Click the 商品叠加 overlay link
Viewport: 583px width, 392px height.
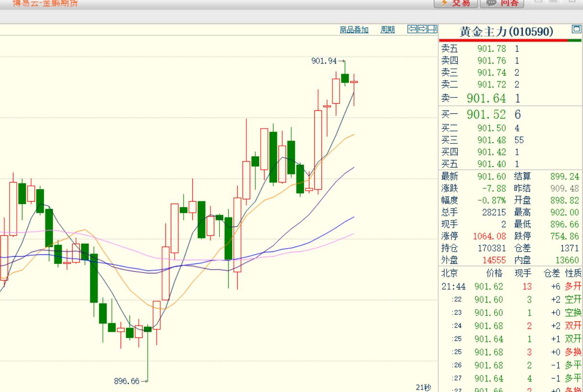(x=354, y=30)
